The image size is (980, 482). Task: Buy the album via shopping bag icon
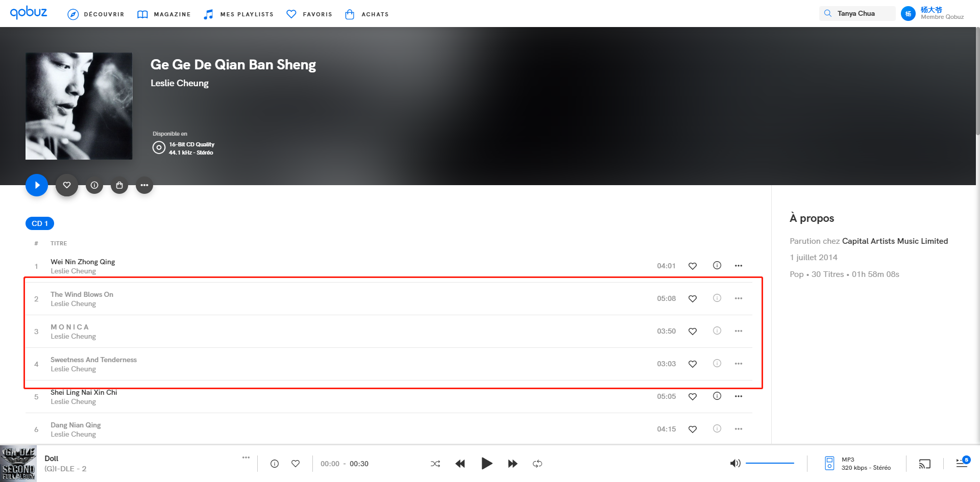point(119,185)
